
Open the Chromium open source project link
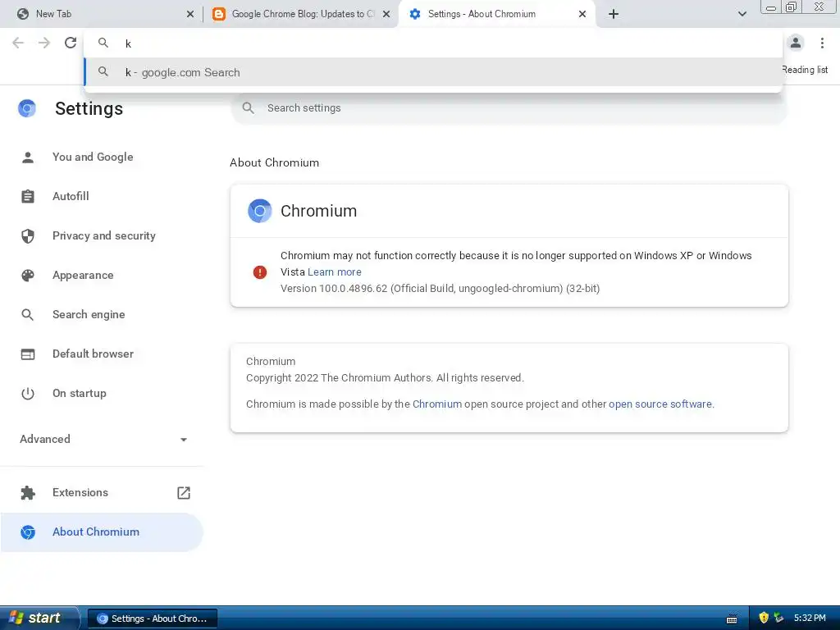tap(437, 404)
